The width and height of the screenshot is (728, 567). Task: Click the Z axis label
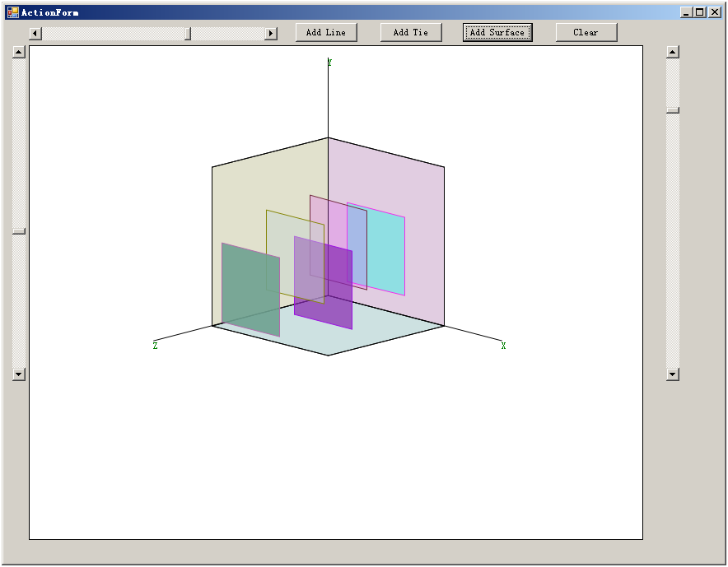(x=155, y=346)
